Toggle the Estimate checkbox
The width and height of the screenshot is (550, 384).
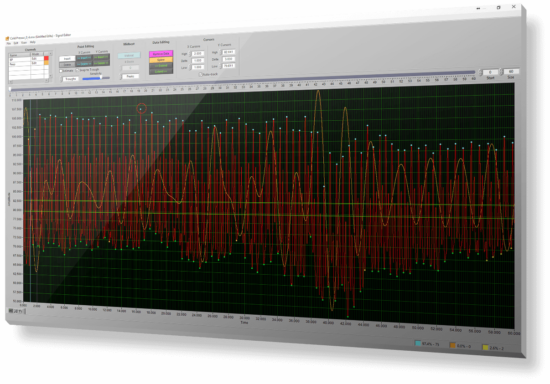point(61,71)
